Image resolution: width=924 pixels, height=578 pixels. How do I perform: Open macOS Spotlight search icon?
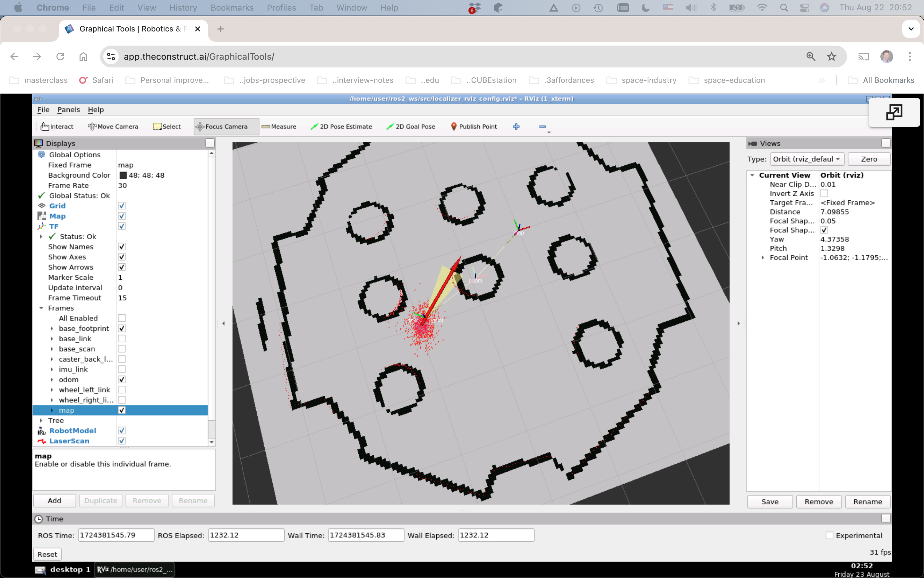784,8
